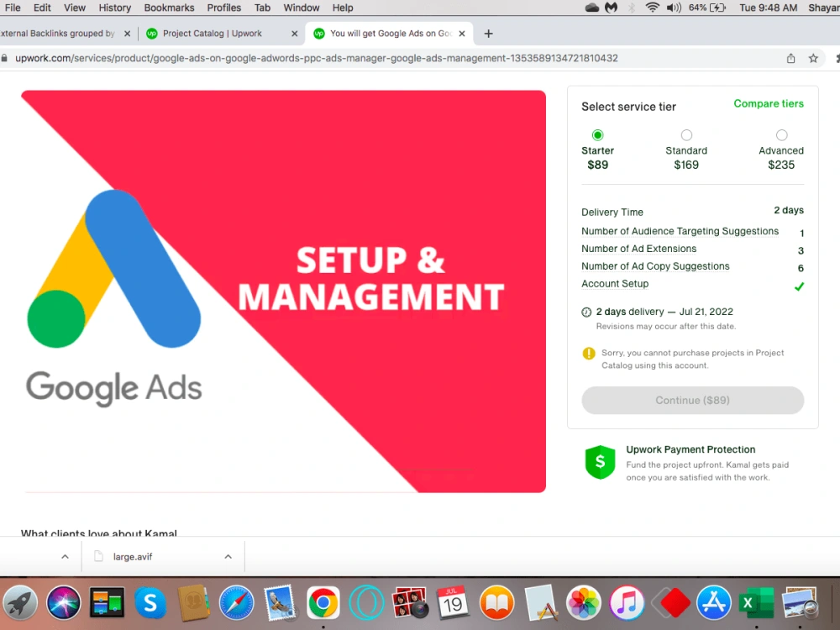
Task: Open the teal ring app in dock
Action: click(x=366, y=602)
